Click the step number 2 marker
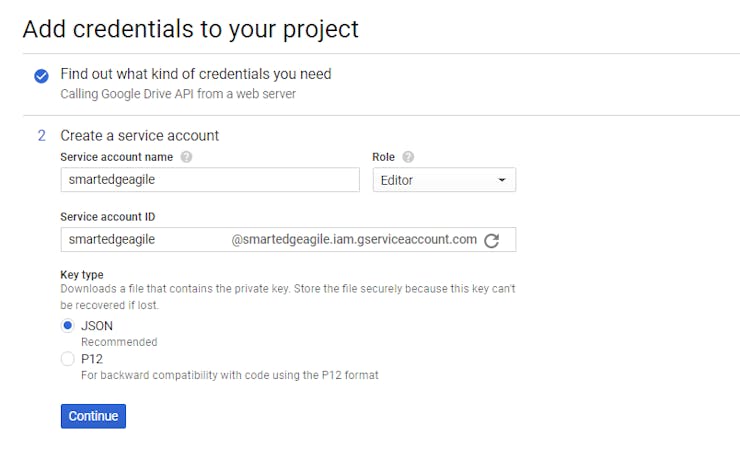 pos(41,135)
